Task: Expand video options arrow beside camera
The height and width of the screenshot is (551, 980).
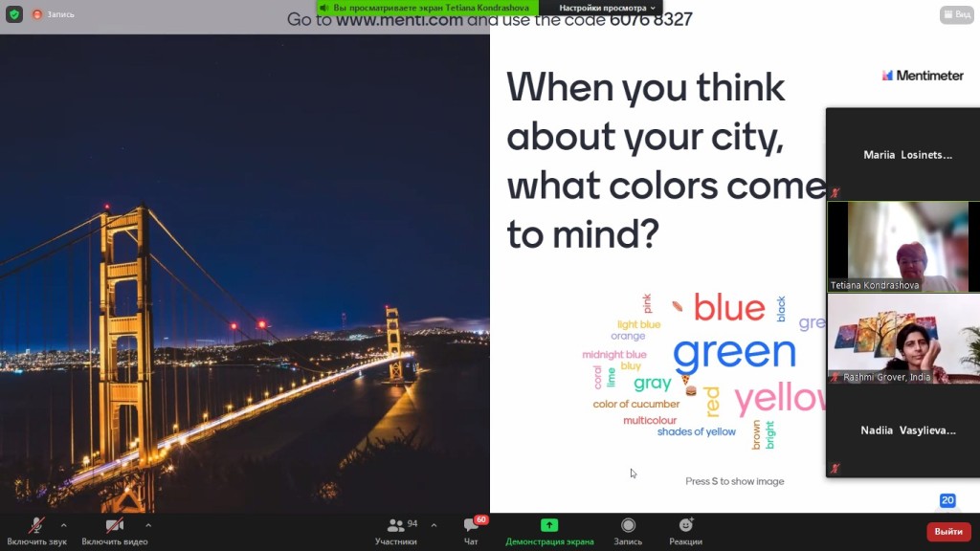Action: point(148,525)
